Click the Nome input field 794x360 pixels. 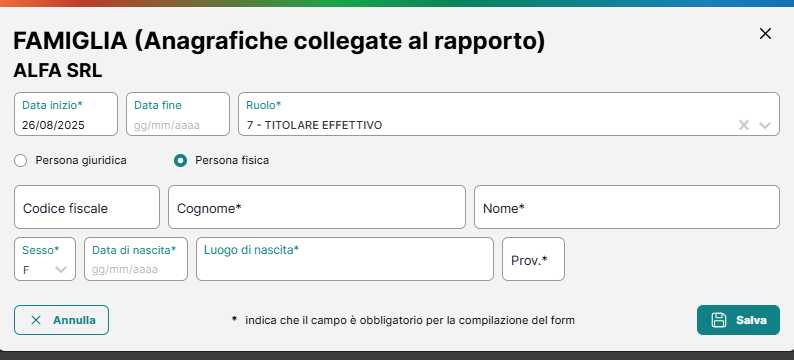click(627, 207)
